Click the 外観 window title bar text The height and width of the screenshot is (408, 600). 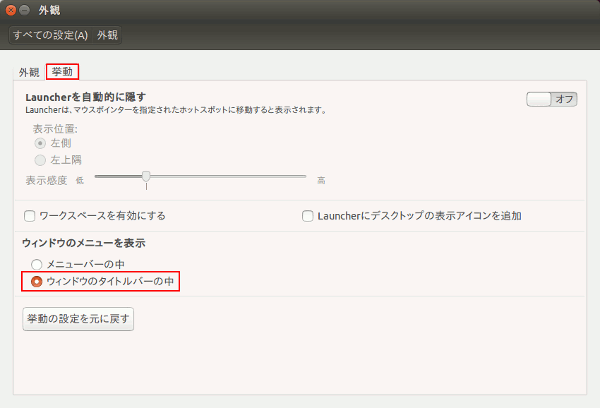click(49, 10)
